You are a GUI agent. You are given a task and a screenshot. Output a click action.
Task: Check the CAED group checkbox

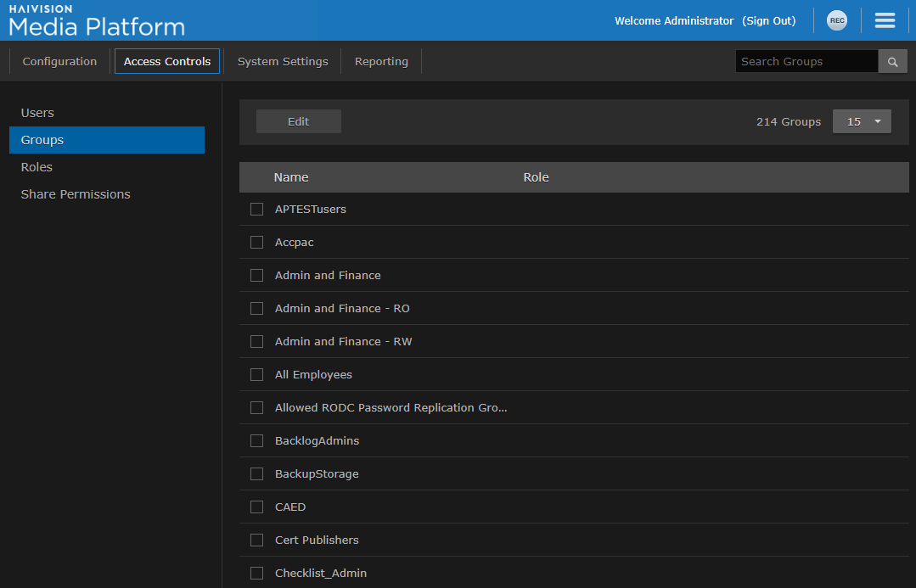tap(256, 507)
